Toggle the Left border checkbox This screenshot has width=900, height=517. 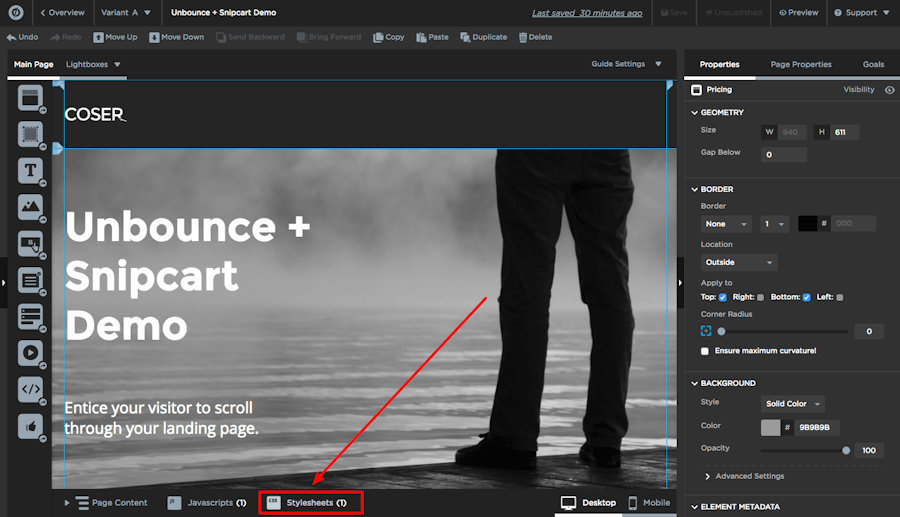tap(840, 297)
